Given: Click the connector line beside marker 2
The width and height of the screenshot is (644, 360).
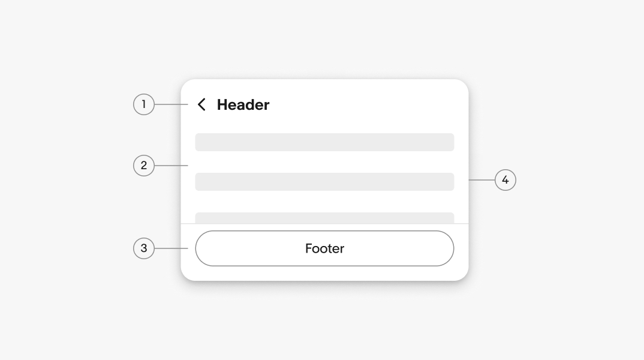Looking at the screenshot, I should [x=171, y=165].
